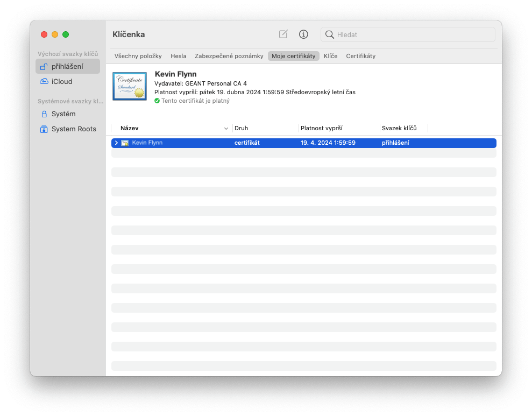This screenshot has width=532, height=416.
Task: Toggle sort order arrow in Název column
Action: 226,129
